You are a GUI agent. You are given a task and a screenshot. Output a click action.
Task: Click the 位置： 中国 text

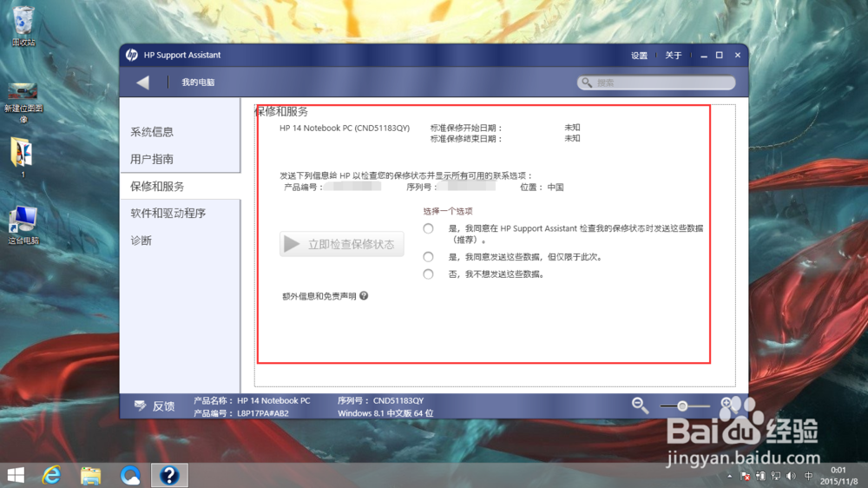[x=542, y=188]
